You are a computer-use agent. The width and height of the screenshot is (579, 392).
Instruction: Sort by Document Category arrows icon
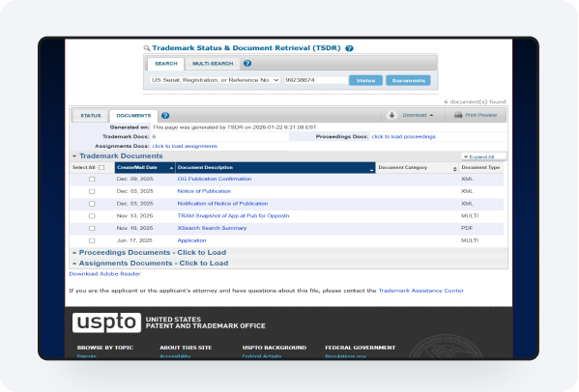coord(454,169)
